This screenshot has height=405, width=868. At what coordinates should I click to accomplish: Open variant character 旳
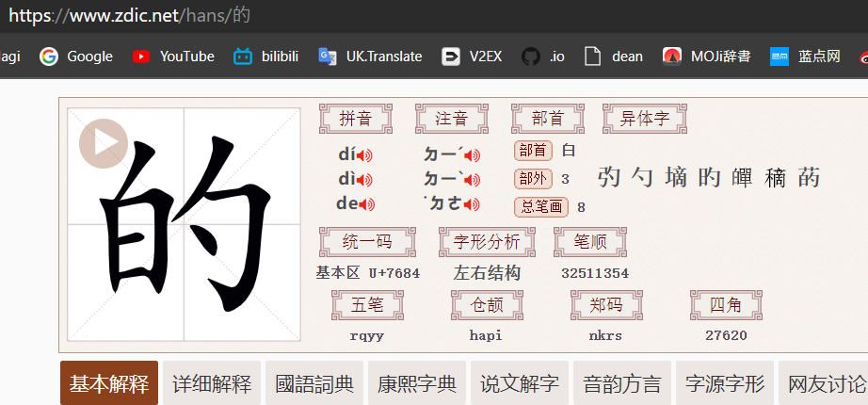click(x=709, y=178)
